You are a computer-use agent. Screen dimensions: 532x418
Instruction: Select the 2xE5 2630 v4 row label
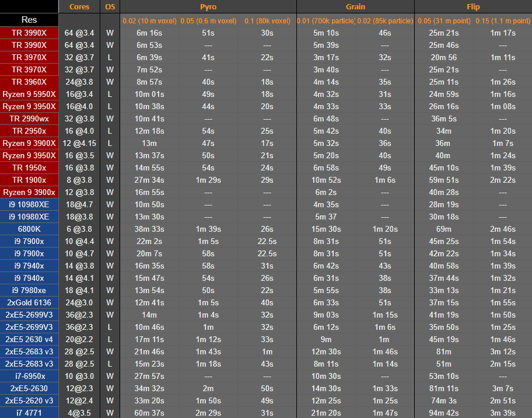(29, 339)
